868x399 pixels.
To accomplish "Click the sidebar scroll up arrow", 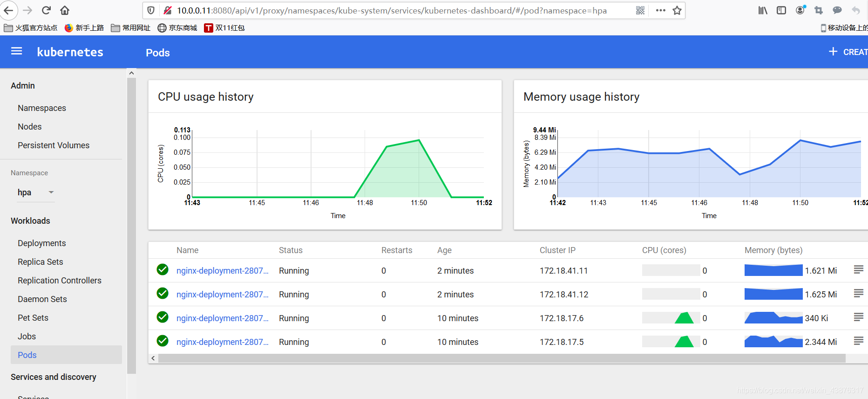I will point(132,73).
